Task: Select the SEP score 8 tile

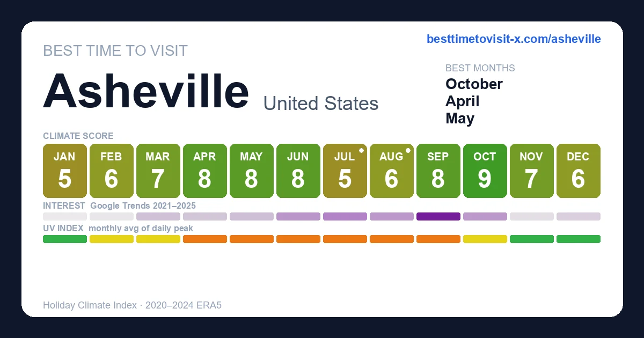Action: 438,171
